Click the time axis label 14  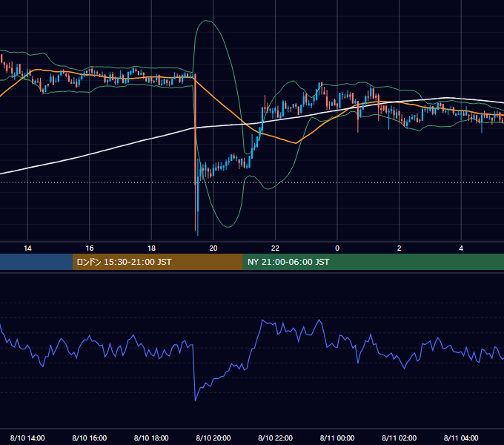pyautogui.click(x=27, y=248)
